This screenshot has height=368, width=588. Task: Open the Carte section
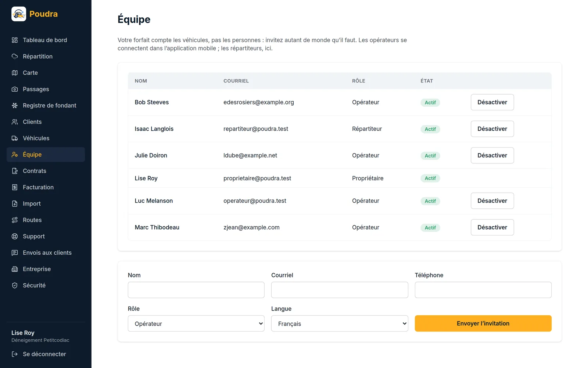(46, 73)
